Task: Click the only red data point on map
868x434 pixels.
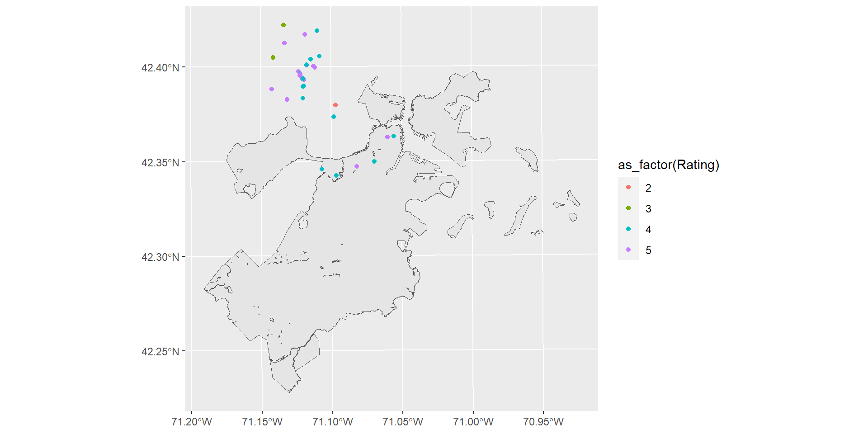Action: point(335,105)
